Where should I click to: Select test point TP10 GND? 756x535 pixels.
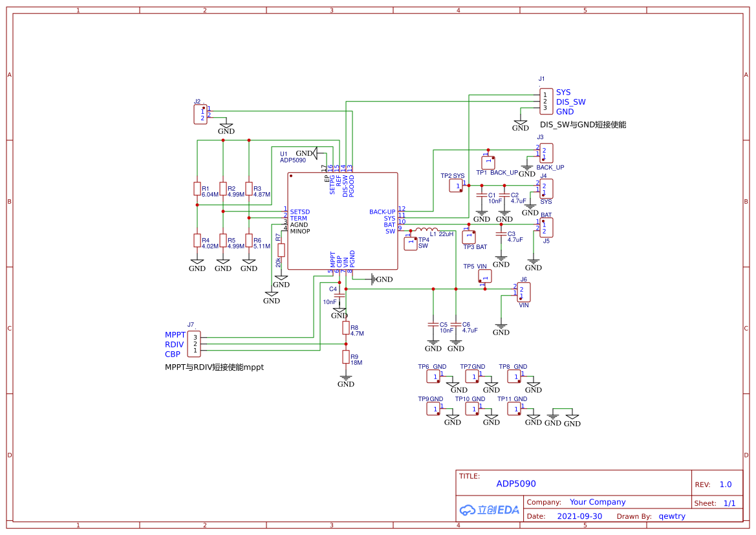pos(472,409)
